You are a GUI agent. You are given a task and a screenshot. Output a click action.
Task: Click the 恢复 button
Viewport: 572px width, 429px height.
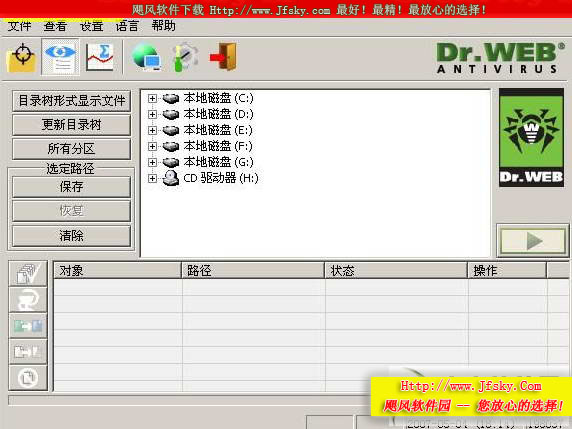(x=72, y=211)
